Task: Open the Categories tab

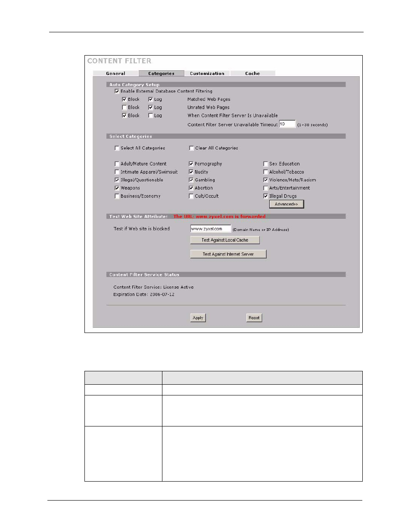Action: 161,73
